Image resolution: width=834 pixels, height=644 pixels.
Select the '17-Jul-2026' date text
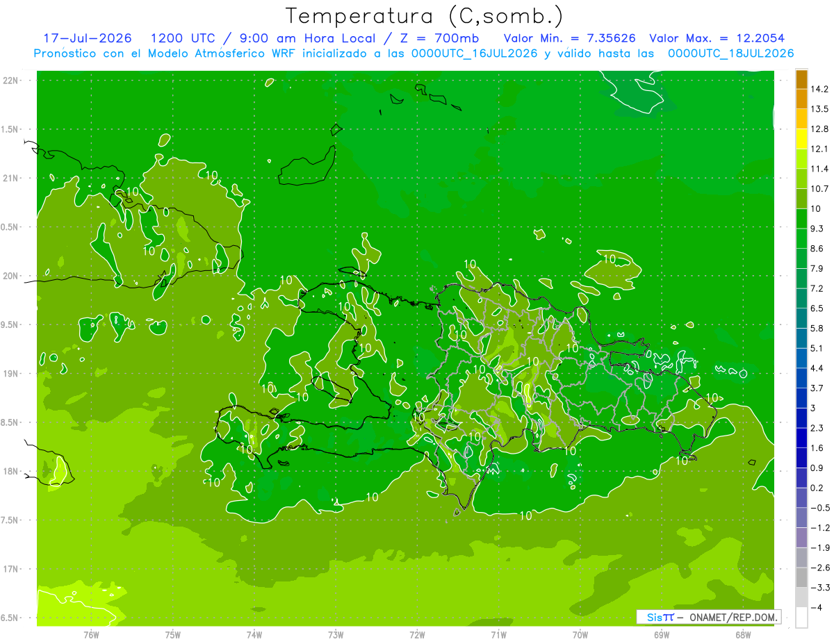click(88, 38)
